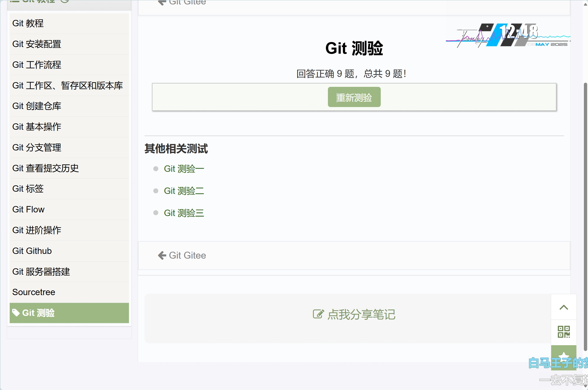This screenshot has width=588, height=390.
Task: Click 点我分享笔记 share notes link
Action: [361, 314]
